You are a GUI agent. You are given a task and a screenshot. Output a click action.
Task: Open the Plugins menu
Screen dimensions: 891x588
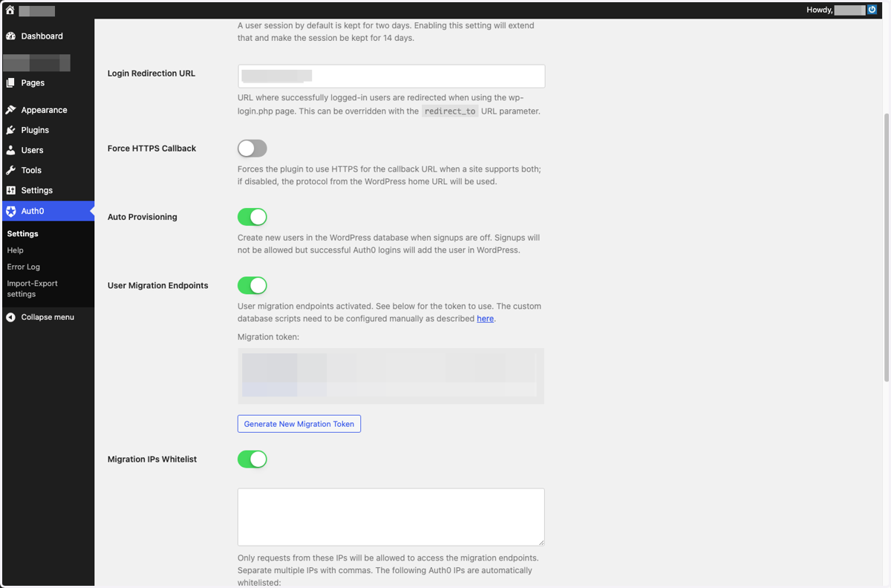48,130
